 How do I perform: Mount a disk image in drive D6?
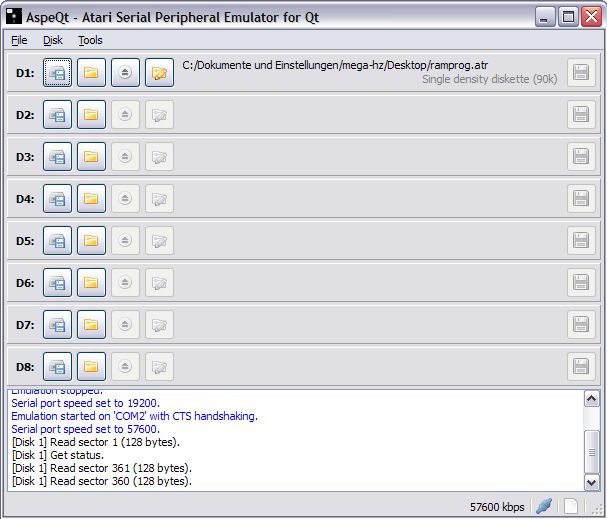[57, 283]
